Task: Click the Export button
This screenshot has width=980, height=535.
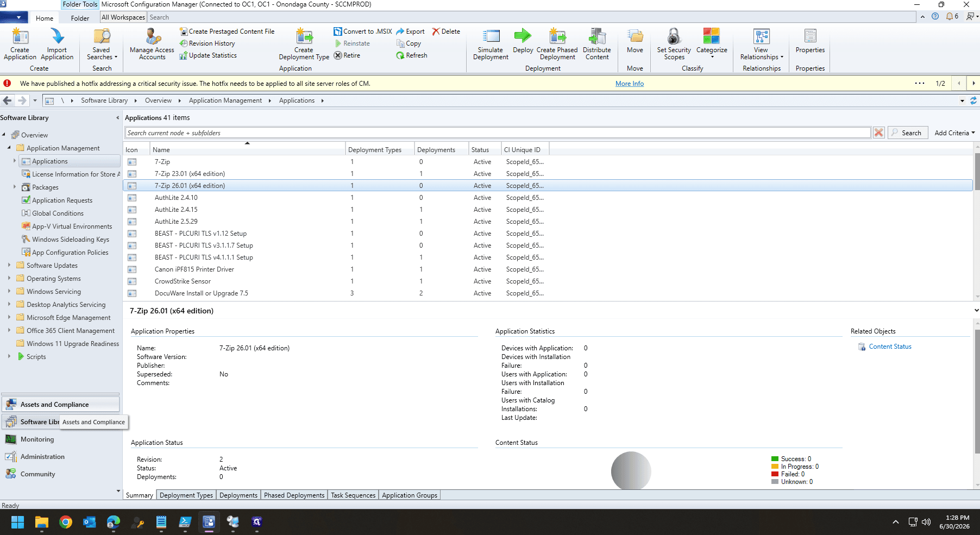Action: click(x=411, y=32)
